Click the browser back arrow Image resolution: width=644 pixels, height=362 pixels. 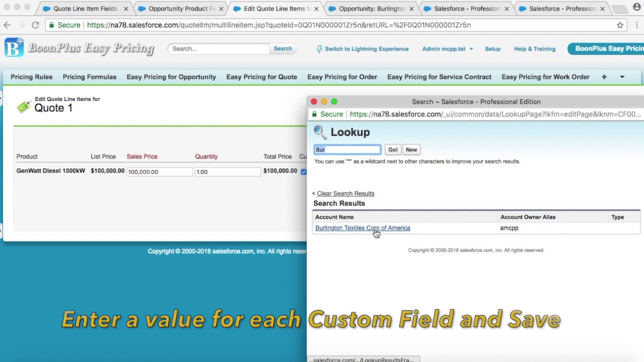(x=7, y=25)
